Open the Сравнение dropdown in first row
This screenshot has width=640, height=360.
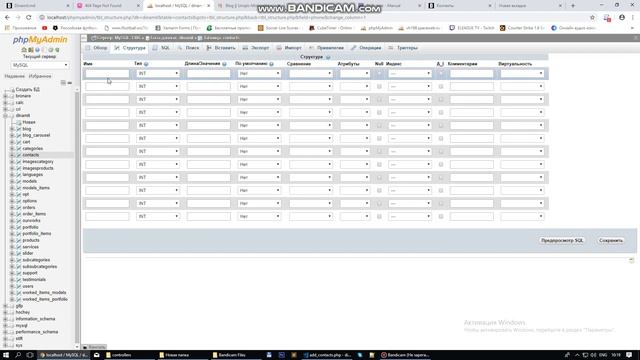(x=311, y=73)
